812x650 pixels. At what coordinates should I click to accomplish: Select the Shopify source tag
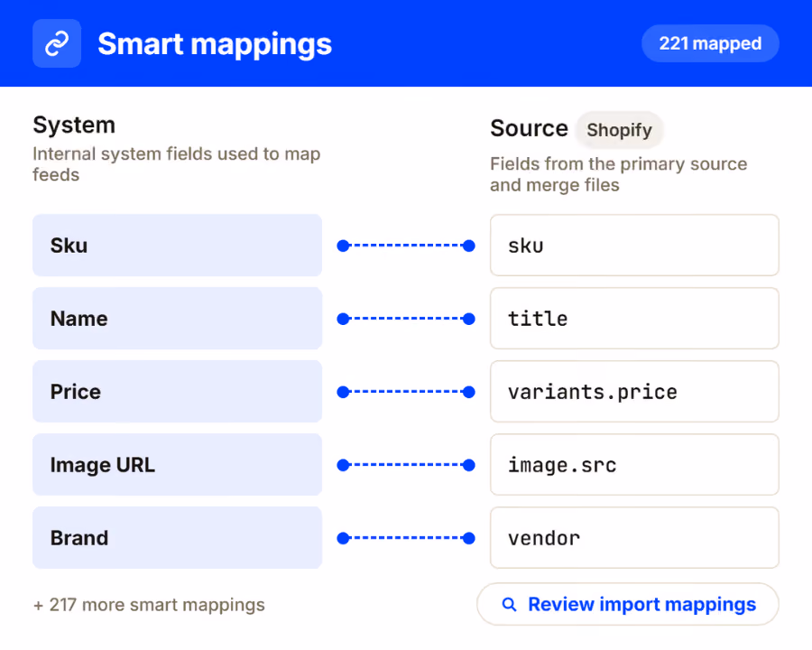pyautogui.click(x=619, y=130)
